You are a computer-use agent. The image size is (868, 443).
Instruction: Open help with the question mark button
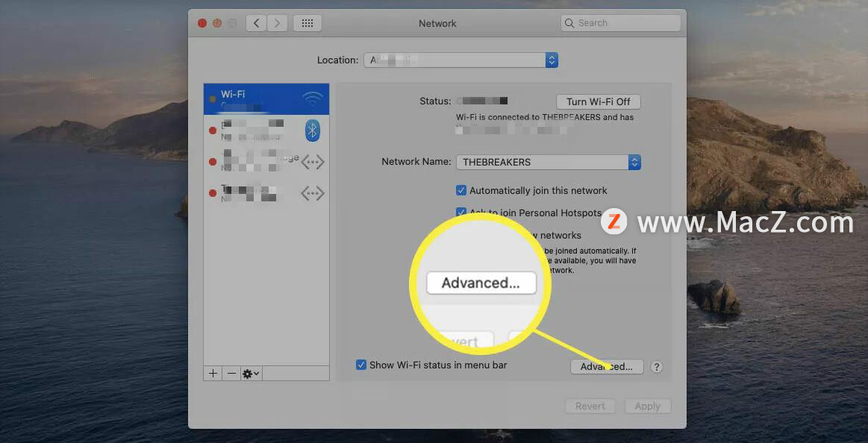656,367
